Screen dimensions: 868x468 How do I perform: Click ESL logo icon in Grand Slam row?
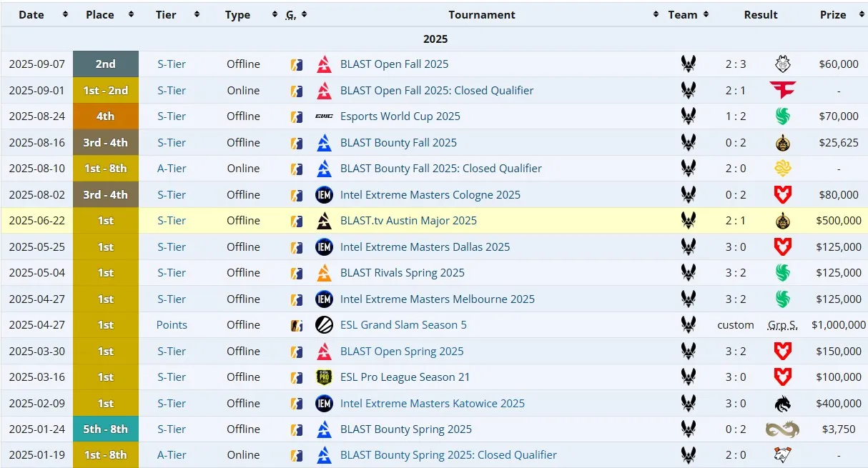click(324, 325)
